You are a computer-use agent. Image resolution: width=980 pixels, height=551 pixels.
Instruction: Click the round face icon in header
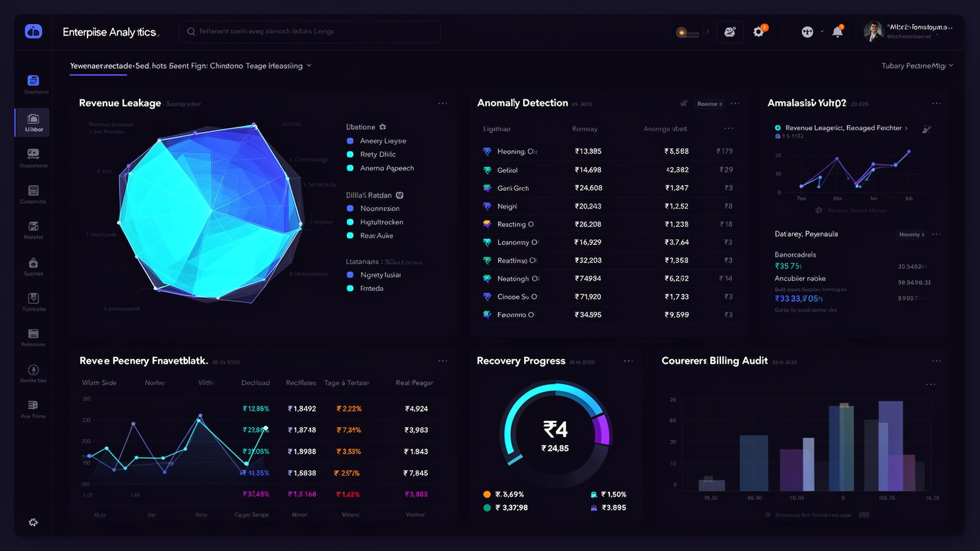807,32
